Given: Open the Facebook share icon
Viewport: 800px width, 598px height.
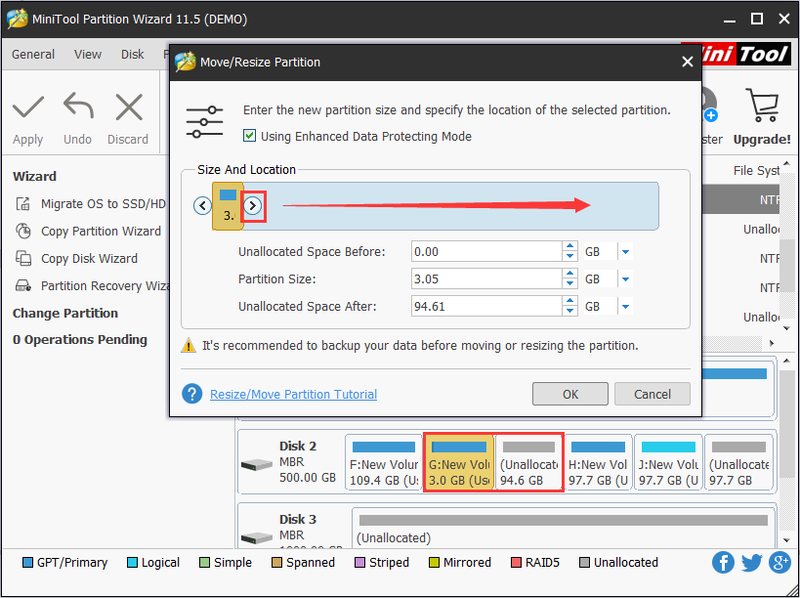Looking at the screenshot, I should click(723, 563).
